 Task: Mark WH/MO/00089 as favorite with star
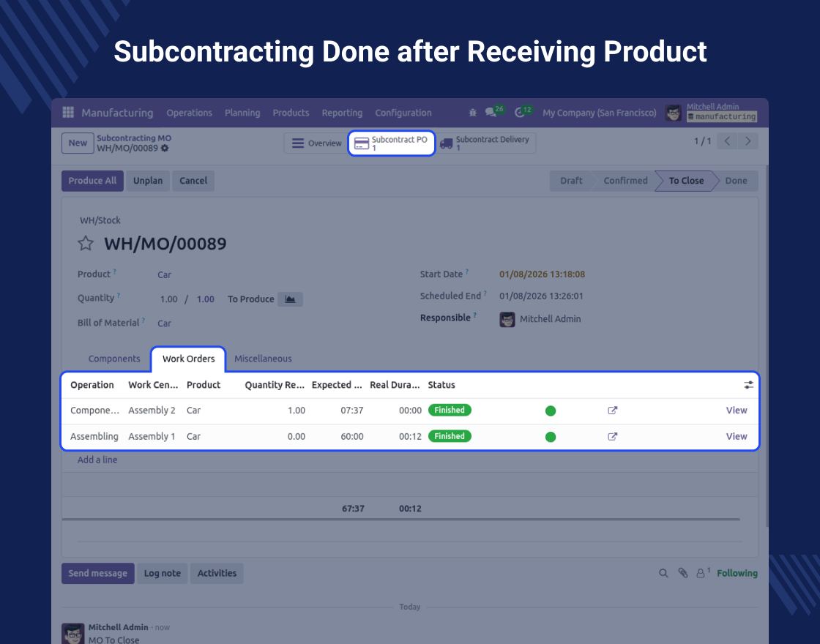86,243
